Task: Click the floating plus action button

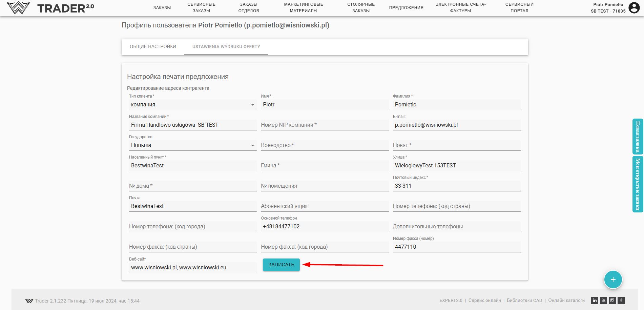Action: (x=613, y=280)
